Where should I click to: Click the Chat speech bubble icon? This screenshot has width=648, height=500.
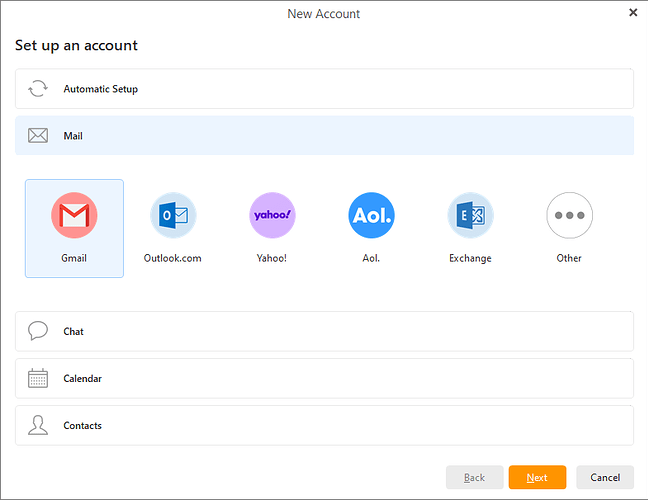tap(38, 331)
